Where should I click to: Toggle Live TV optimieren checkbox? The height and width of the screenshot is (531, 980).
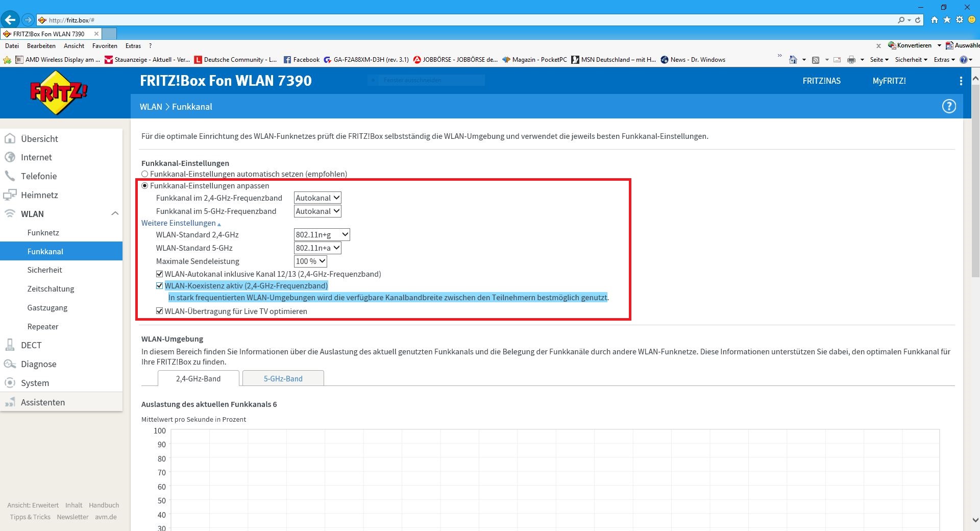pos(160,311)
